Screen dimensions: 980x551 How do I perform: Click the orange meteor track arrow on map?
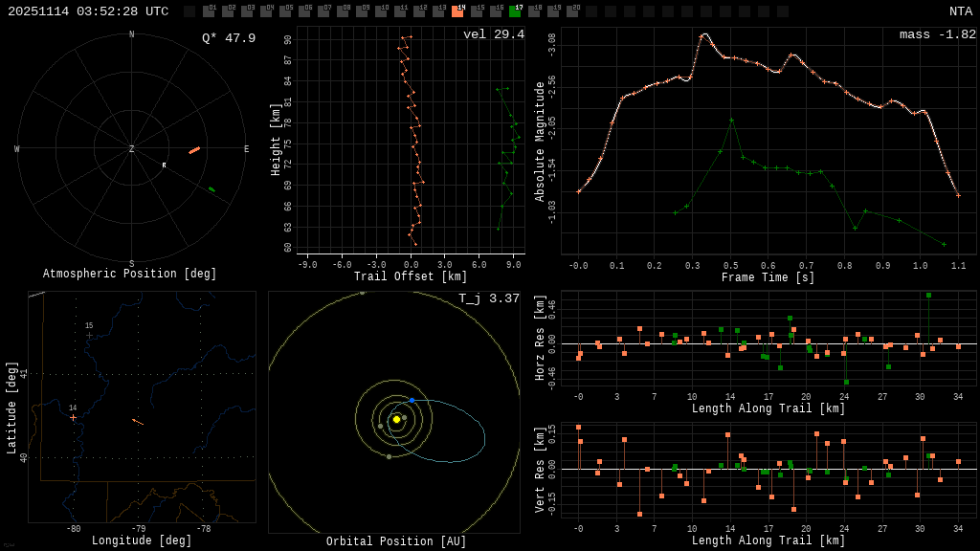[138, 421]
